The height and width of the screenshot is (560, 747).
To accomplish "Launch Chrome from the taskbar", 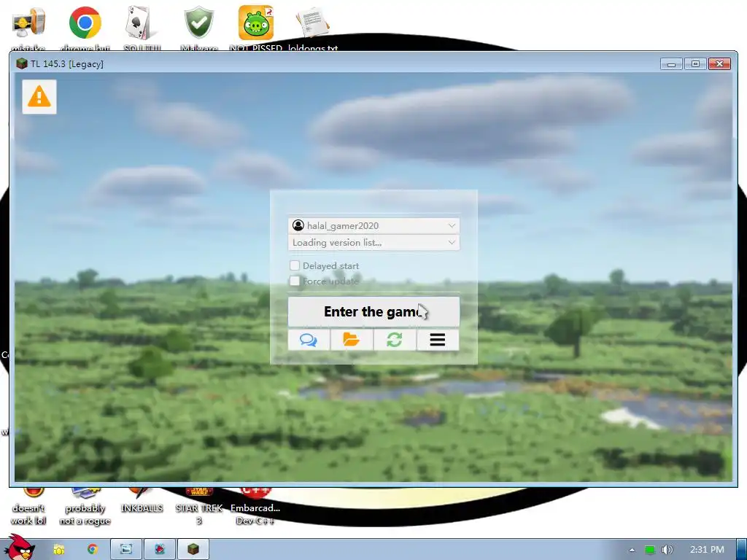I will (93, 550).
